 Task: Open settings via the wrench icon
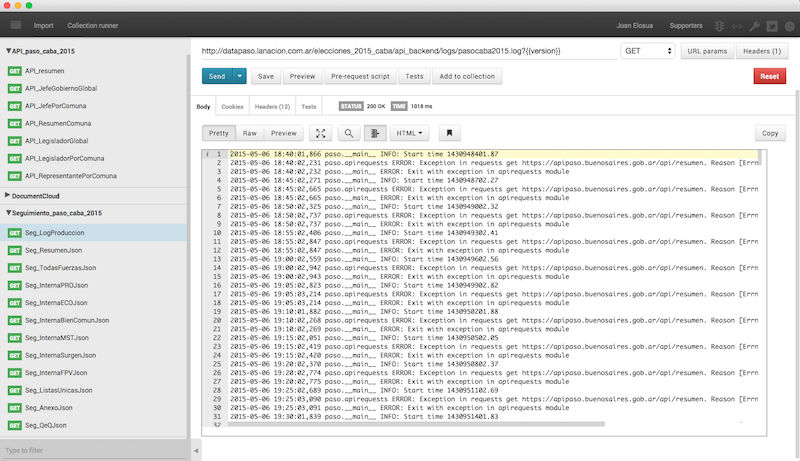tap(754, 25)
